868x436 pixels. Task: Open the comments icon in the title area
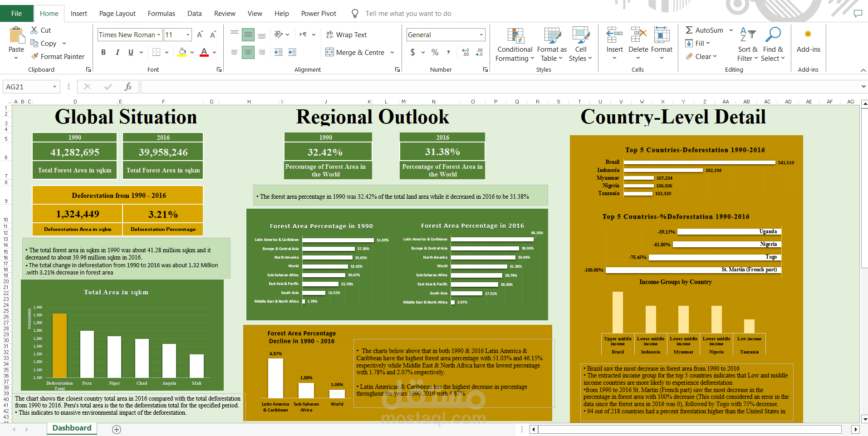coord(858,14)
